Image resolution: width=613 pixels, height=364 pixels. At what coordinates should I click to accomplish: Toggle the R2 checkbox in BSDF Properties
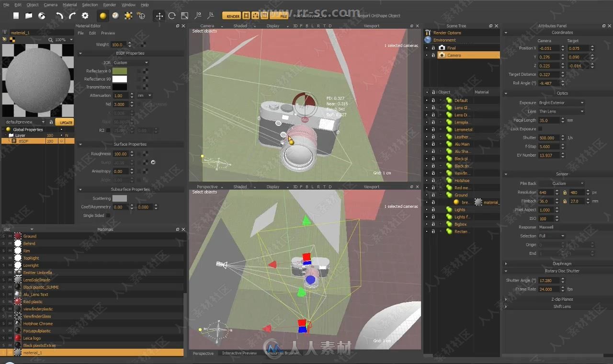point(108,130)
